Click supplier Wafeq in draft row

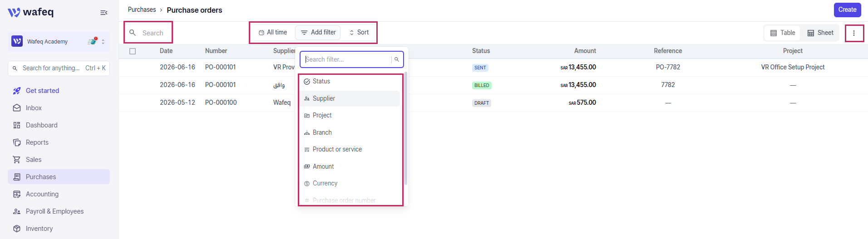click(282, 102)
